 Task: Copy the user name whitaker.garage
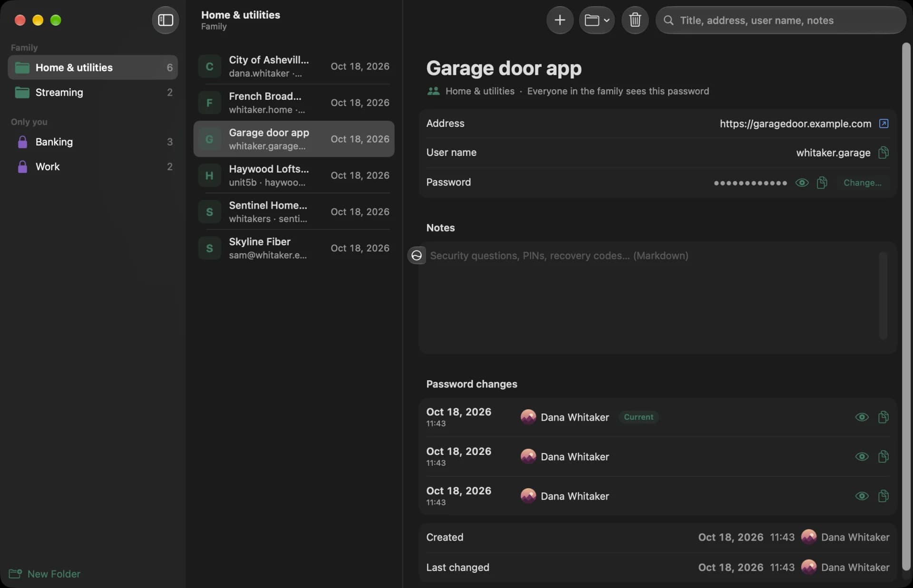click(884, 153)
